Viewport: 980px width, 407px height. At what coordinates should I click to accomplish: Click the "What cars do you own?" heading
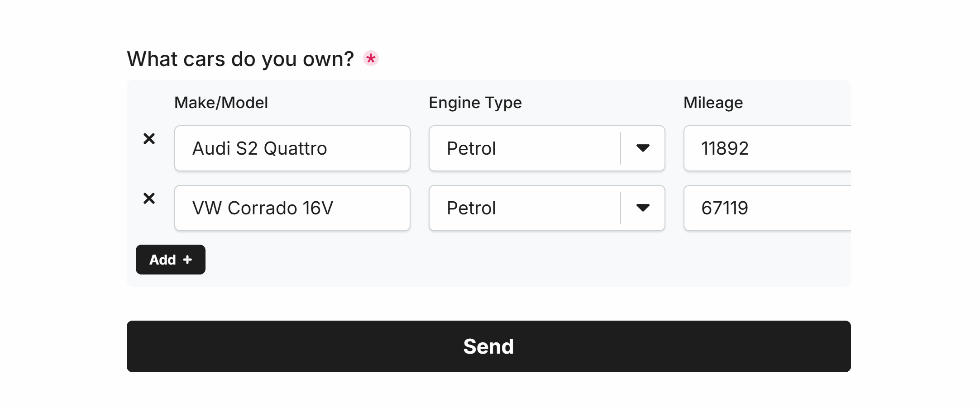point(240,59)
